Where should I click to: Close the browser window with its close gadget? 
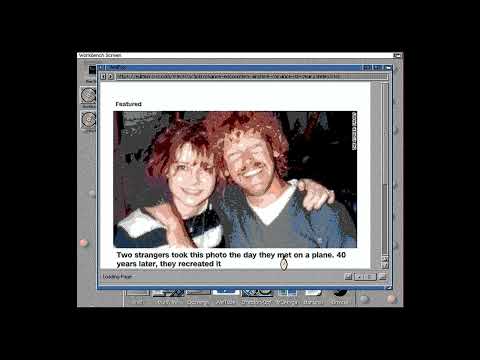point(101,68)
